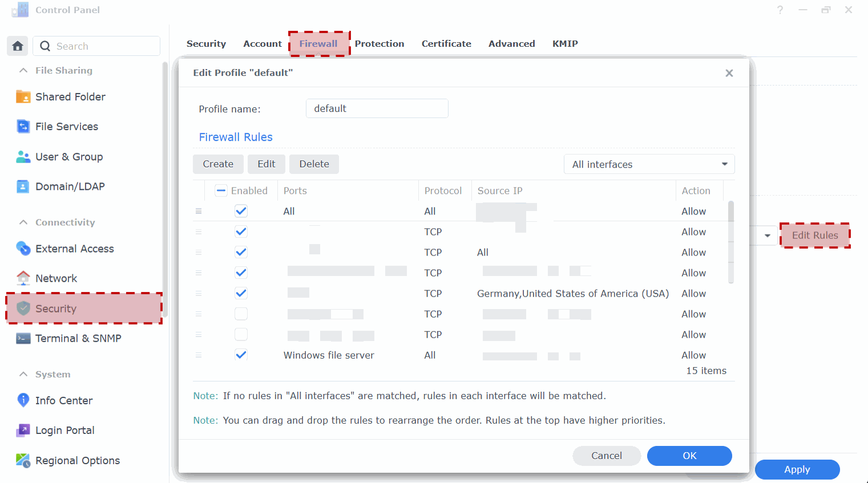868x483 pixels.
Task: Click the help question mark icon
Action: click(780, 10)
